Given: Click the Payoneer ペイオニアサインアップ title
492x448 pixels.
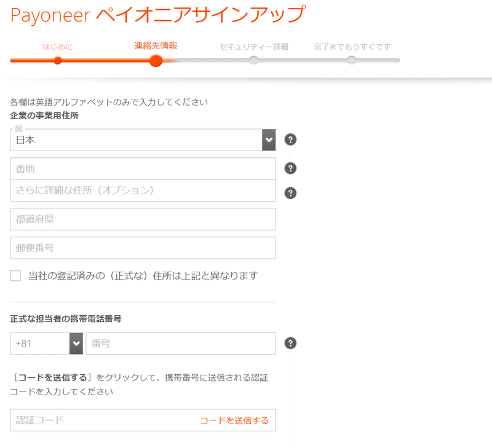Looking at the screenshot, I should (158, 15).
